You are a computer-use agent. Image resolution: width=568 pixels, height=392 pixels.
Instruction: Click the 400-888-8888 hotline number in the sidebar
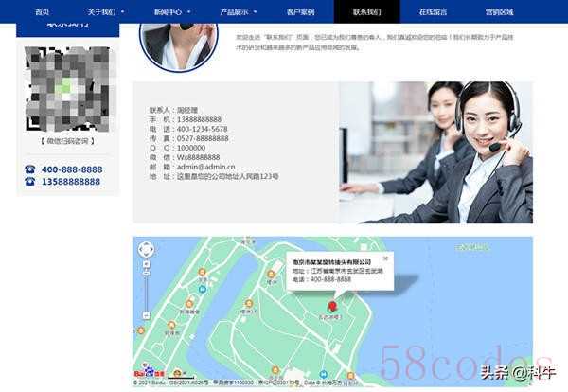coord(72,169)
